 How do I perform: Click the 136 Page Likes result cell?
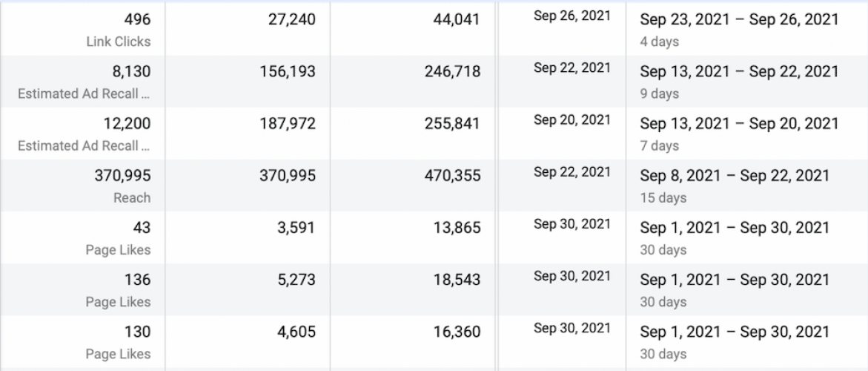pos(119,289)
